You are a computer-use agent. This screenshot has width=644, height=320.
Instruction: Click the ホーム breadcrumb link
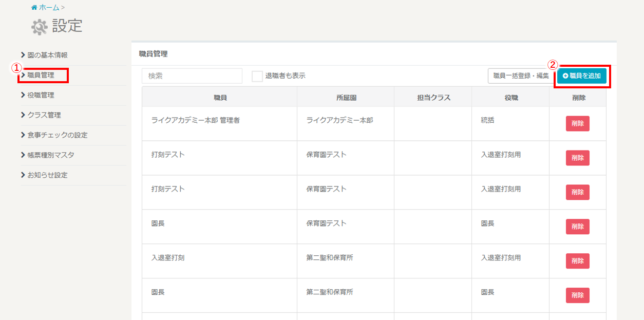(x=49, y=8)
